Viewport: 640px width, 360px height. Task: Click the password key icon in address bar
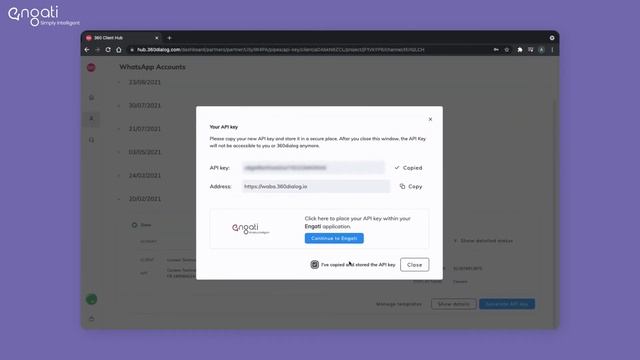pyautogui.click(x=496, y=50)
